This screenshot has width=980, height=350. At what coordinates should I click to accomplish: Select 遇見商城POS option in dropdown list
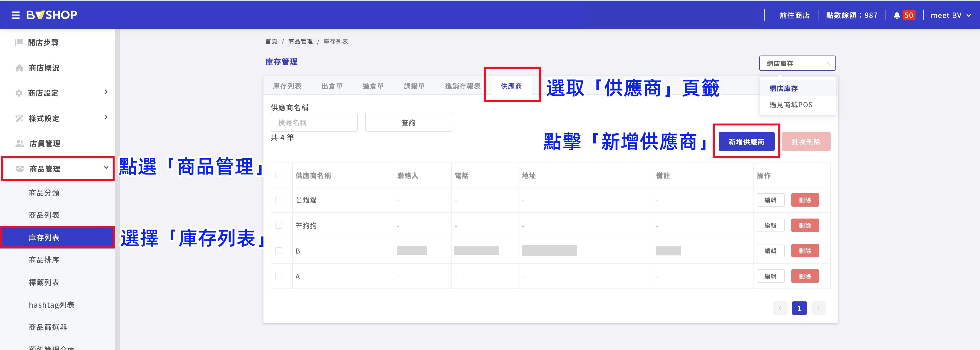(798, 105)
